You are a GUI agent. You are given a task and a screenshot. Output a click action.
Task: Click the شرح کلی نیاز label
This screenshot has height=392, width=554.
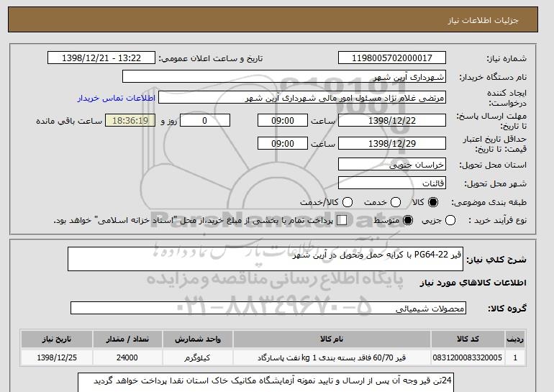[496, 260]
